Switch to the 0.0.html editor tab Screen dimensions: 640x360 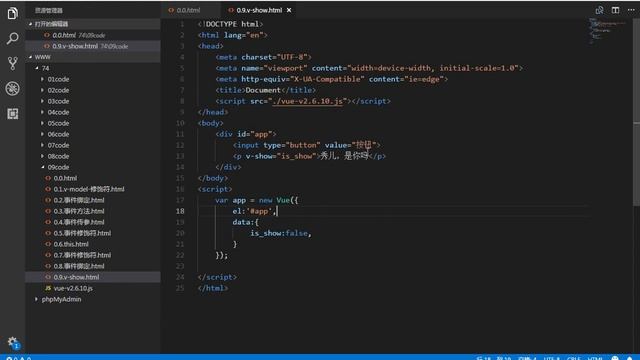pyautogui.click(x=188, y=10)
